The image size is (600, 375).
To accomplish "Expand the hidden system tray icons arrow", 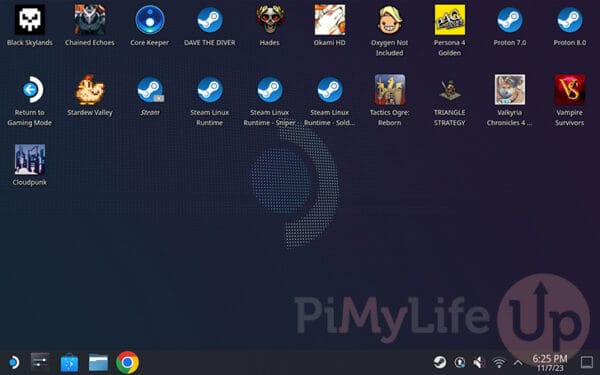I will click(x=518, y=362).
